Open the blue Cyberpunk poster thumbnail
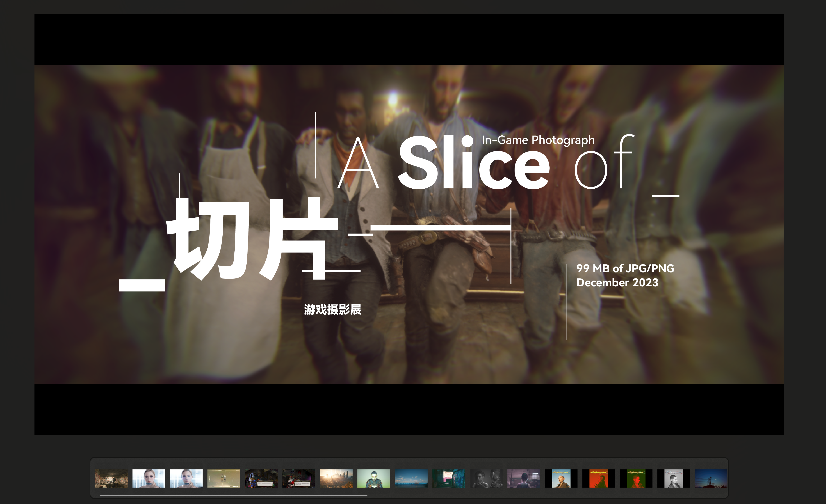Screen dimensions: 826x504 coord(561,478)
